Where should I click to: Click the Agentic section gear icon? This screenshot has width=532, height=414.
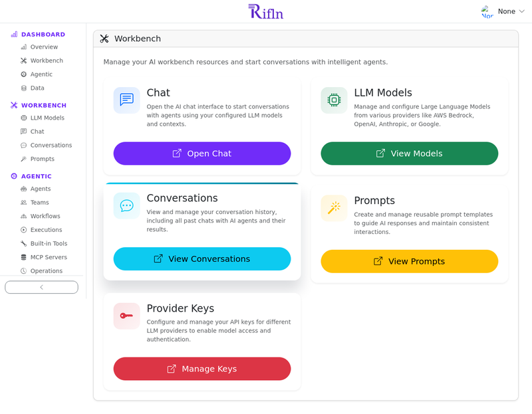coord(14,176)
